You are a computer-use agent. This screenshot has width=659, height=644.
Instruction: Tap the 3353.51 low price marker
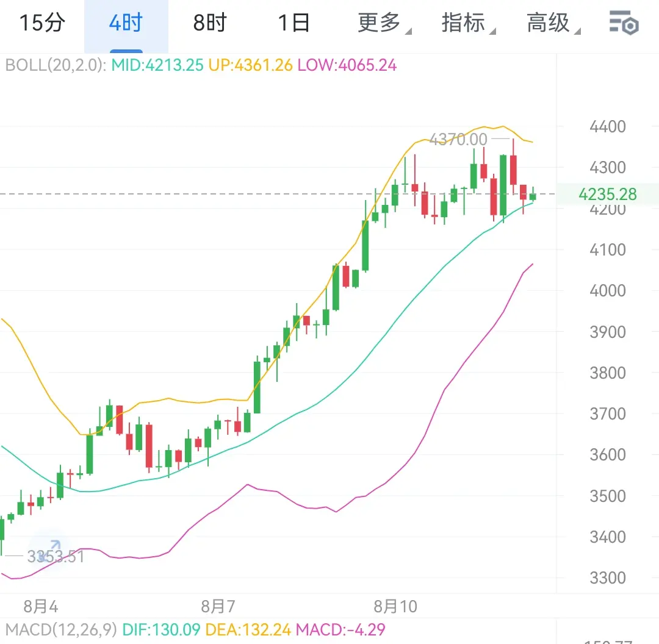point(56,557)
